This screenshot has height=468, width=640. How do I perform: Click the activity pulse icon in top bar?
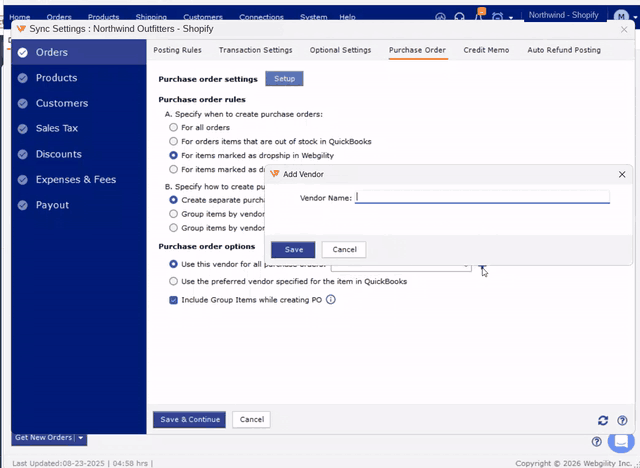tap(440, 17)
